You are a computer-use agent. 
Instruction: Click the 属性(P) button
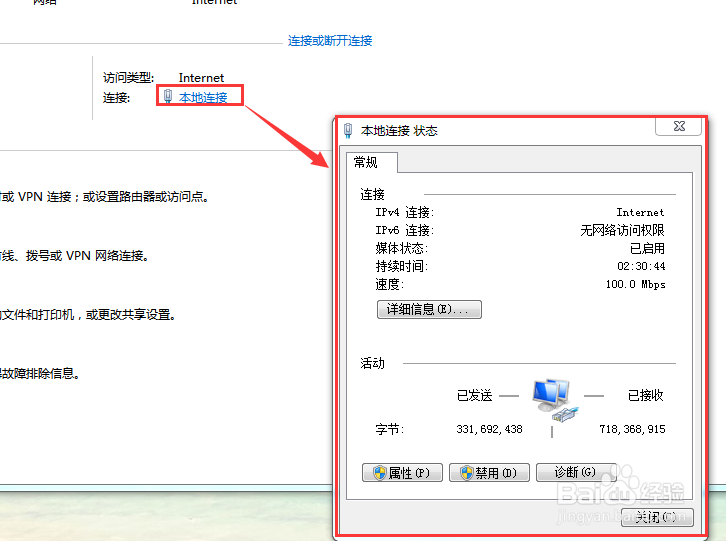click(402, 472)
